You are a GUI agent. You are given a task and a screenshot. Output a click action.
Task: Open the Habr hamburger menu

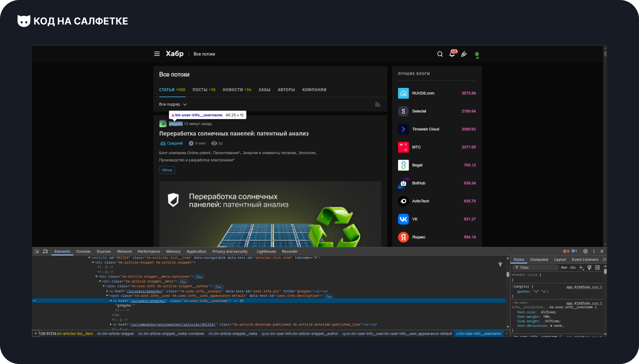click(x=157, y=54)
